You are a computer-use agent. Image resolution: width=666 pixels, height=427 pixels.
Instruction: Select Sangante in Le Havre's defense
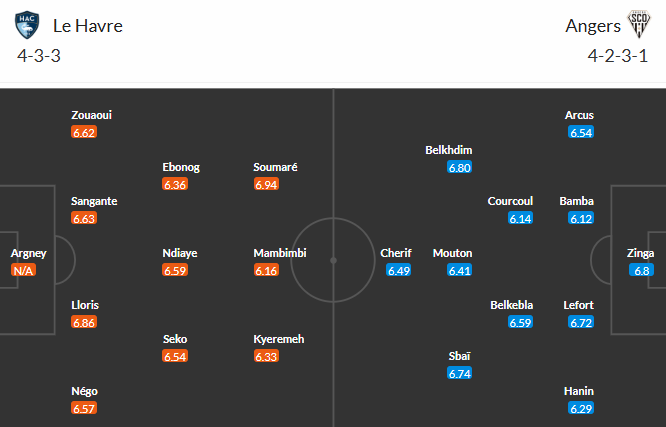click(x=94, y=201)
